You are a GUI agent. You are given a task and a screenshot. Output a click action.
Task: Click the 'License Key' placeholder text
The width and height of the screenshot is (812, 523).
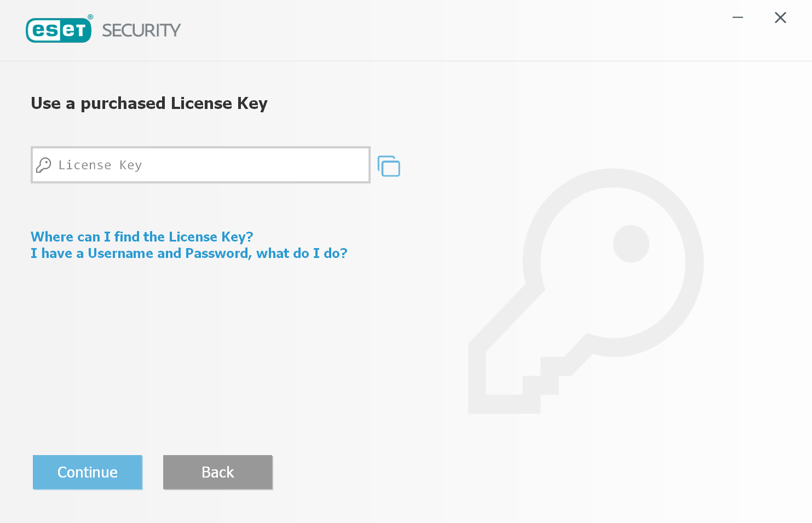tap(100, 165)
